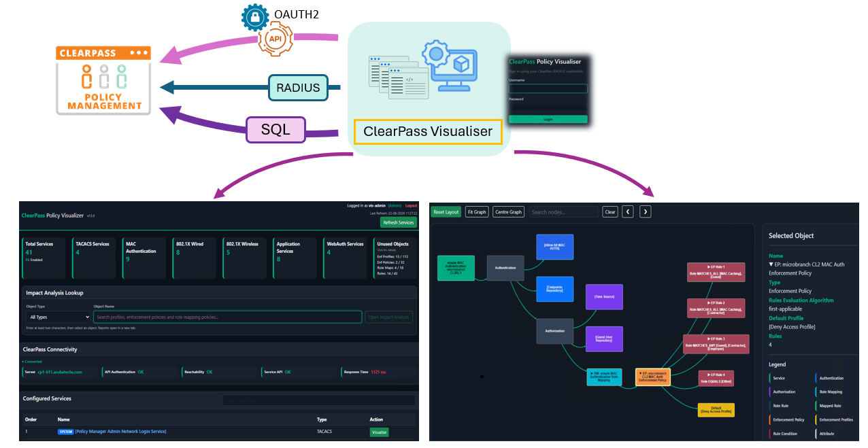Click the green Login button

548,119
